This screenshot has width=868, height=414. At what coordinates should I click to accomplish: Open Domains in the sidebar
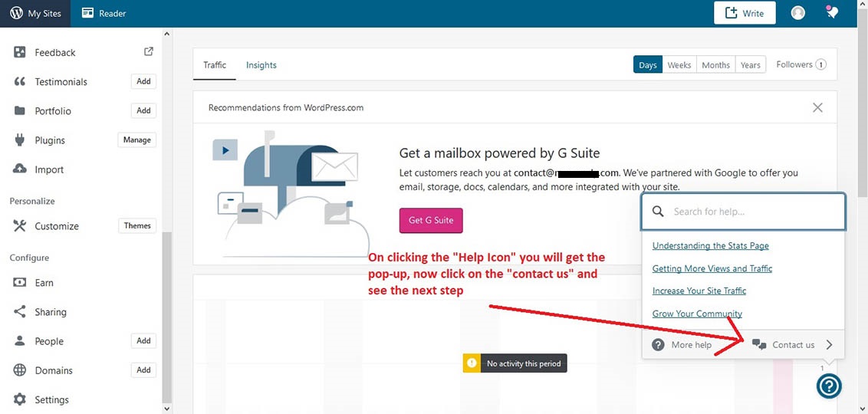pyautogui.click(x=54, y=371)
